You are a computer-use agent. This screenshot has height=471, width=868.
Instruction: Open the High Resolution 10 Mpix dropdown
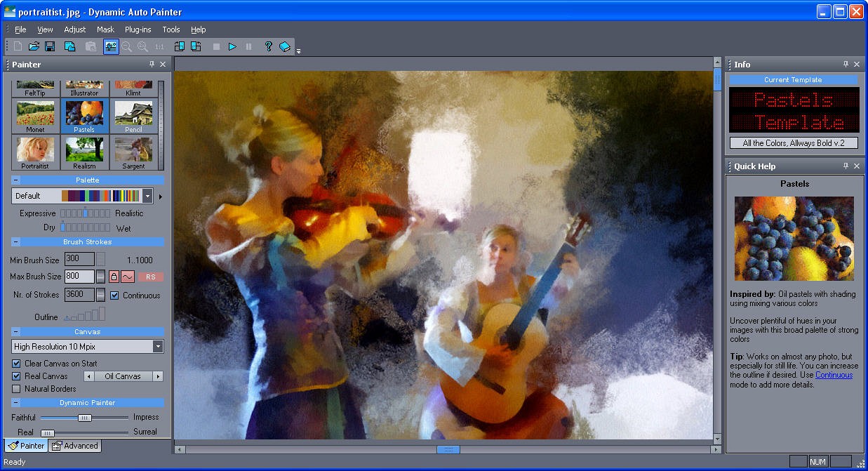tap(158, 347)
